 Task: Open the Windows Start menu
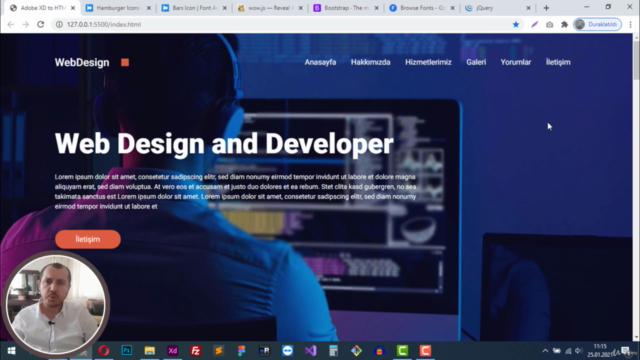[11, 351]
